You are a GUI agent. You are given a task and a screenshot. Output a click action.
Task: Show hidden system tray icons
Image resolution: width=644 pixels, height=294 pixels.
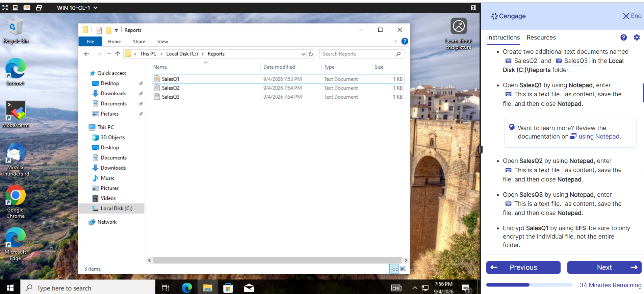415,288
